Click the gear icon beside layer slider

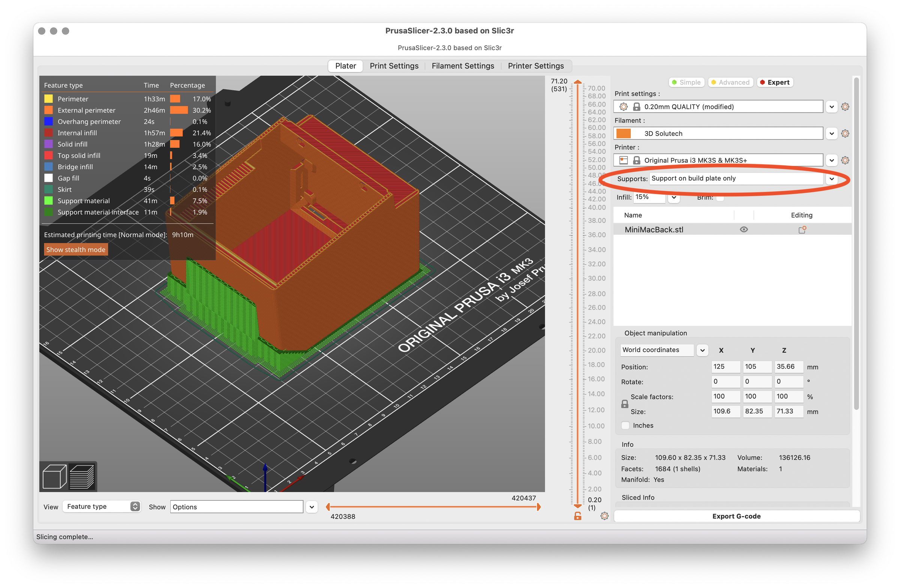pyautogui.click(x=604, y=516)
